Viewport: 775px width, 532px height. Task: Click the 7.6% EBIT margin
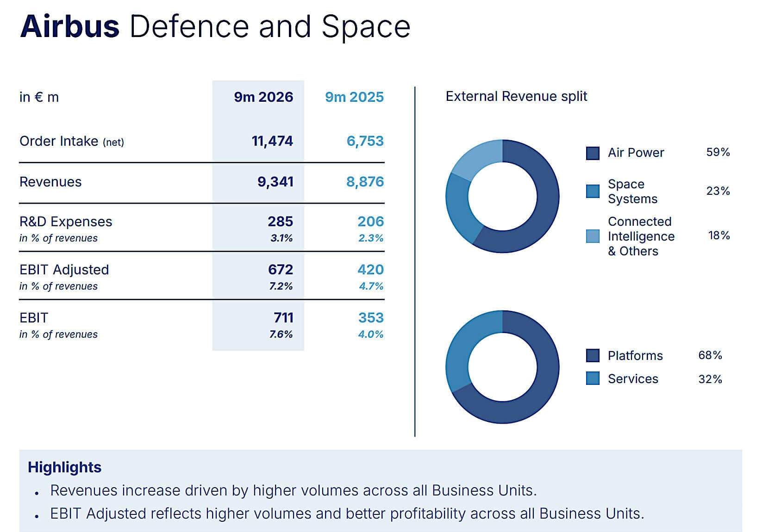(x=281, y=334)
